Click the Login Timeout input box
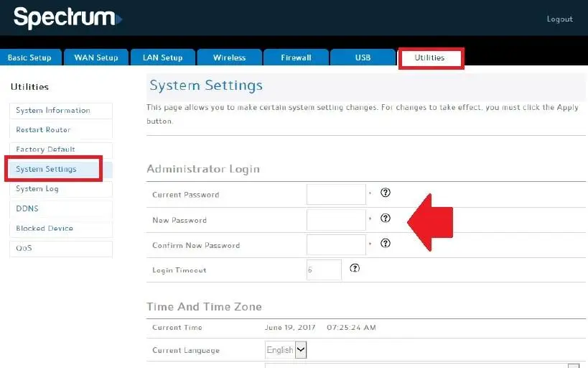The height and width of the screenshot is (368, 588). 324,270
